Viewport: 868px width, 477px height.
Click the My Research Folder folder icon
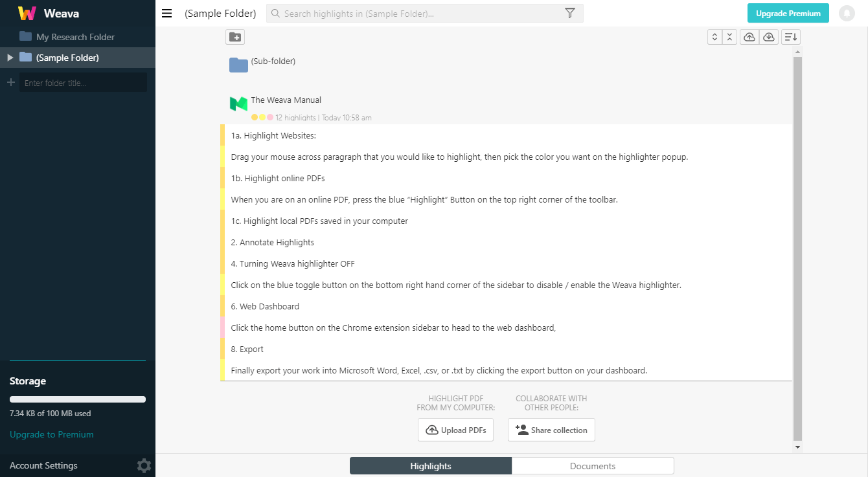point(25,36)
